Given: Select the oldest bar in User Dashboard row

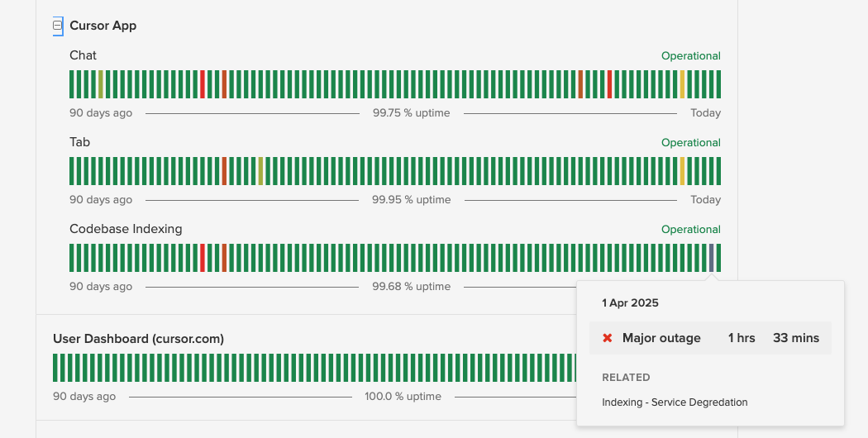Looking at the screenshot, I should pos(55,368).
